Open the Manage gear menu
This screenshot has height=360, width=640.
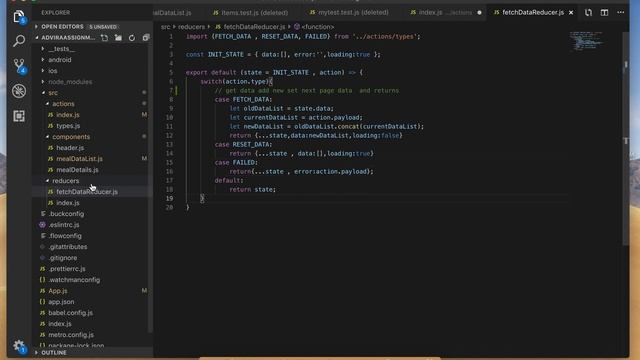click(x=19, y=346)
